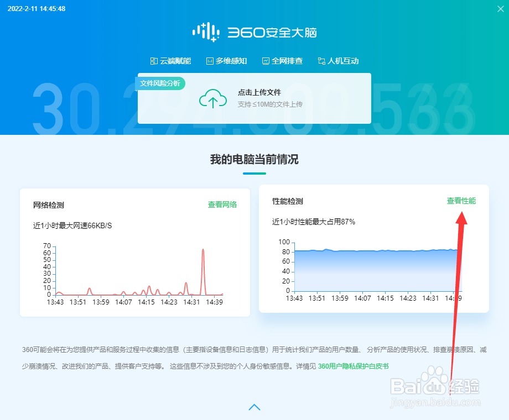Switch to the 人机互动 tab
This screenshot has height=420, width=509.
coord(338,61)
